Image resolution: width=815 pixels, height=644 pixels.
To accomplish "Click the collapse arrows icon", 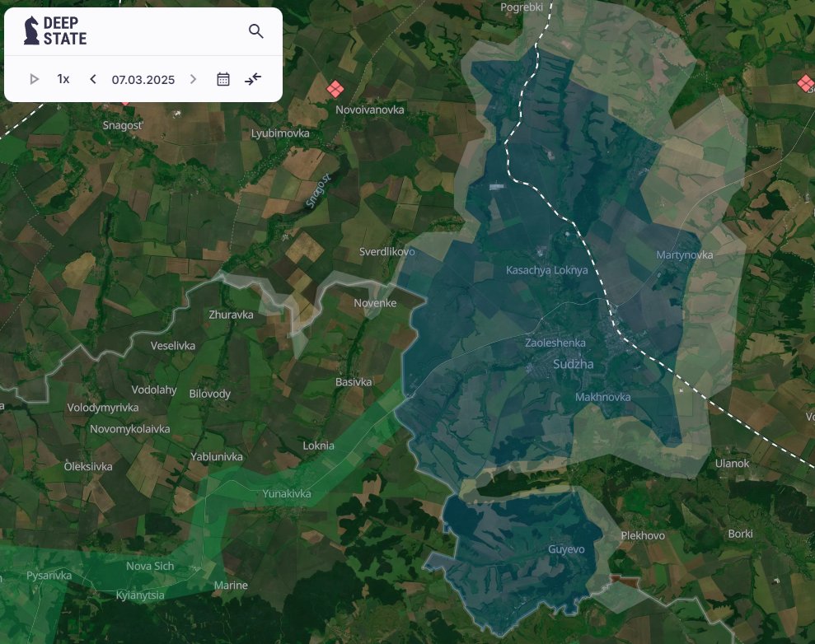I will 253,79.
